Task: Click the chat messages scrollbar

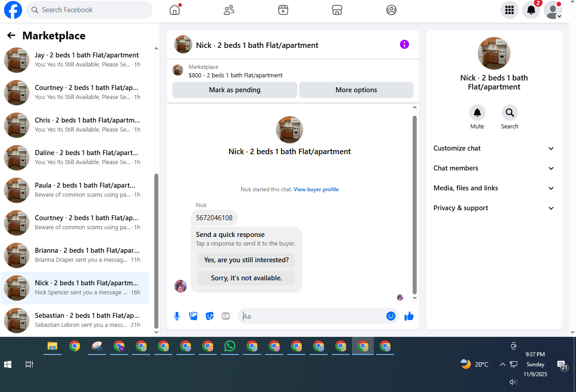Action: [414, 204]
